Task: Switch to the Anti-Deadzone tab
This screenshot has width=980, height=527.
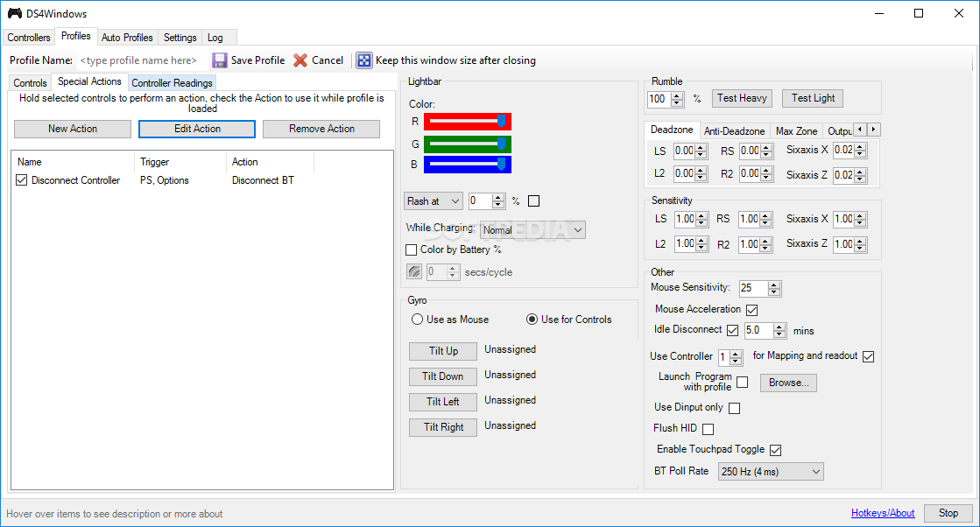Action: tap(735, 131)
